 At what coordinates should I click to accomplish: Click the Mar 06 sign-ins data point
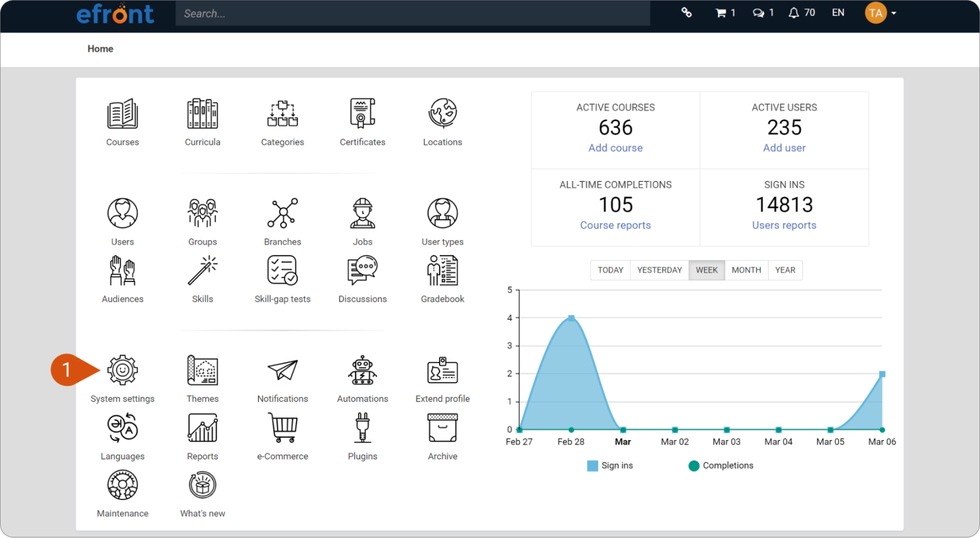tap(882, 374)
